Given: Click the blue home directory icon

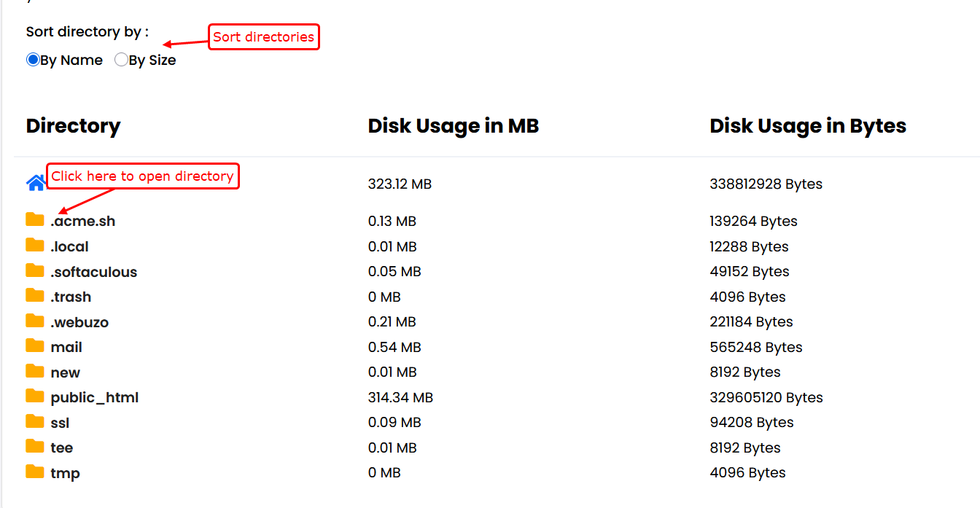Looking at the screenshot, I should tap(36, 183).
